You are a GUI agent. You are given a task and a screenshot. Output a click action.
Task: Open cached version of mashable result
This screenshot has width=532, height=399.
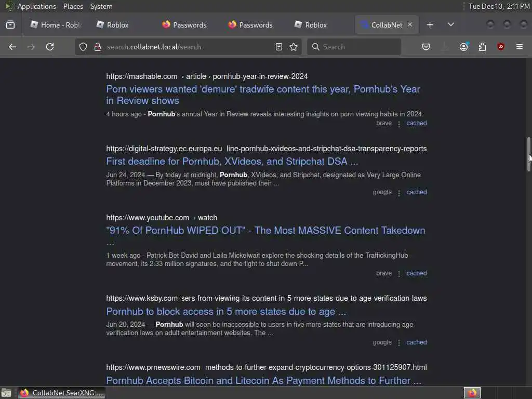click(x=417, y=123)
